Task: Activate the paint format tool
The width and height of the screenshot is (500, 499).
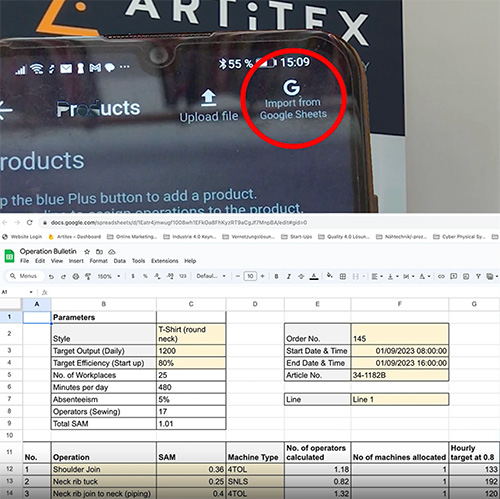Action: click(88, 276)
